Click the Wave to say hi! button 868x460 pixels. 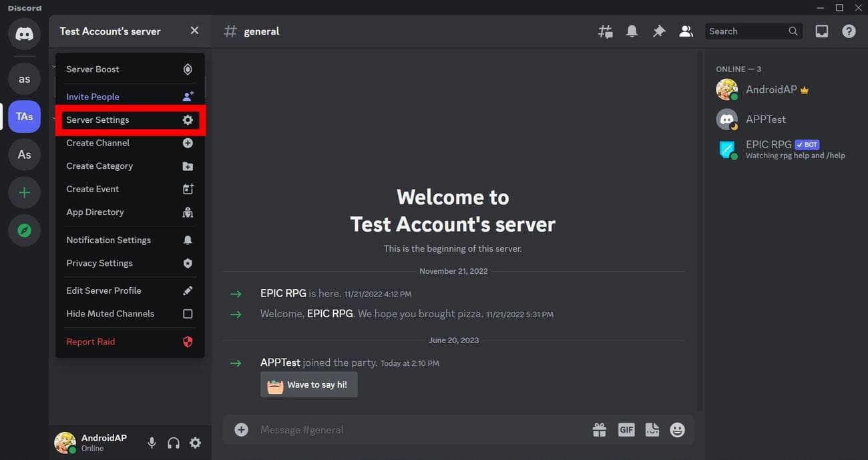point(308,385)
